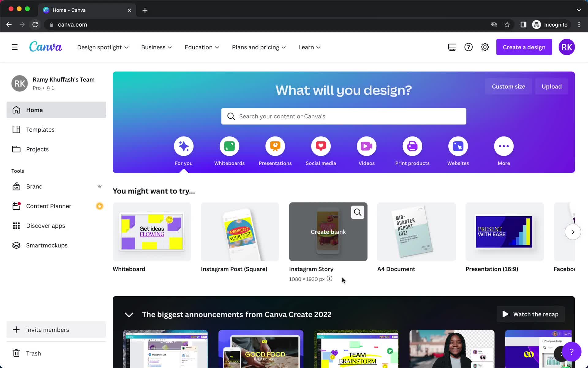Select the Videos category icon

click(367, 146)
